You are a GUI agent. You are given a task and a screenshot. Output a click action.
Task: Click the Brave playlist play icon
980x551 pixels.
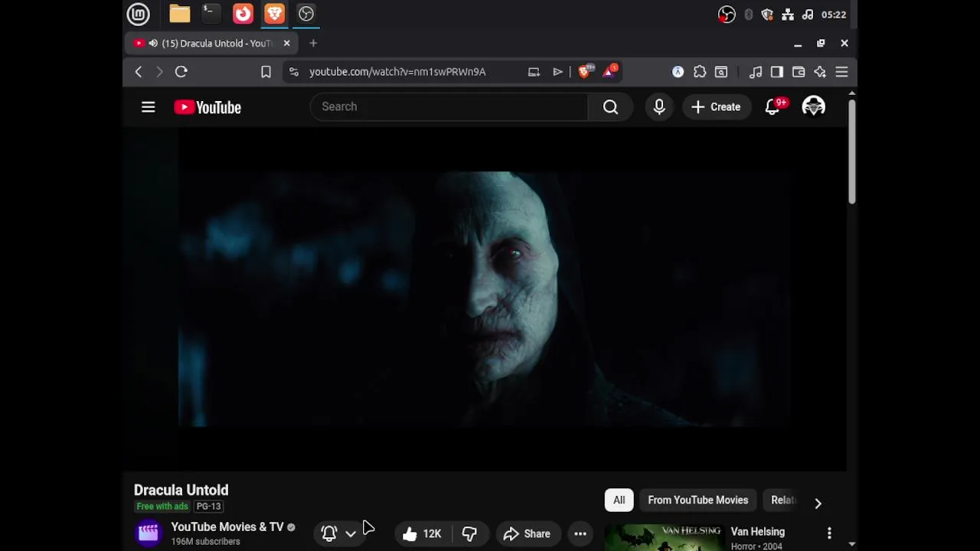[558, 72]
